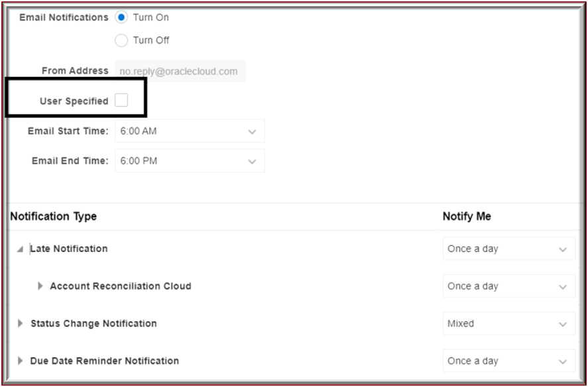The image size is (588, 387).
Task: Click the Due Date Reminder Notification label
Action: pyautogui.click(x=105, y=360)
